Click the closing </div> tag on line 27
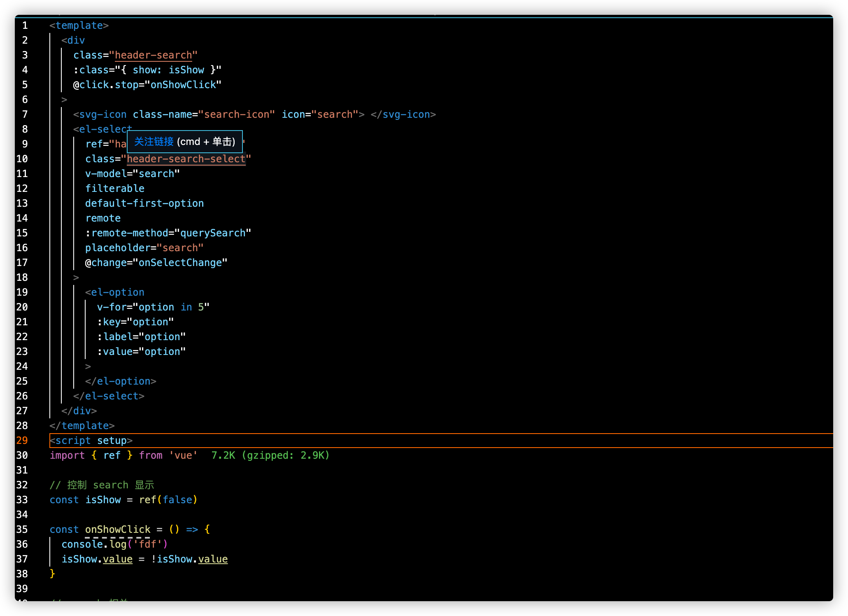Image resolution: width=848 pixels, height=616 pixels. (79, 411)
